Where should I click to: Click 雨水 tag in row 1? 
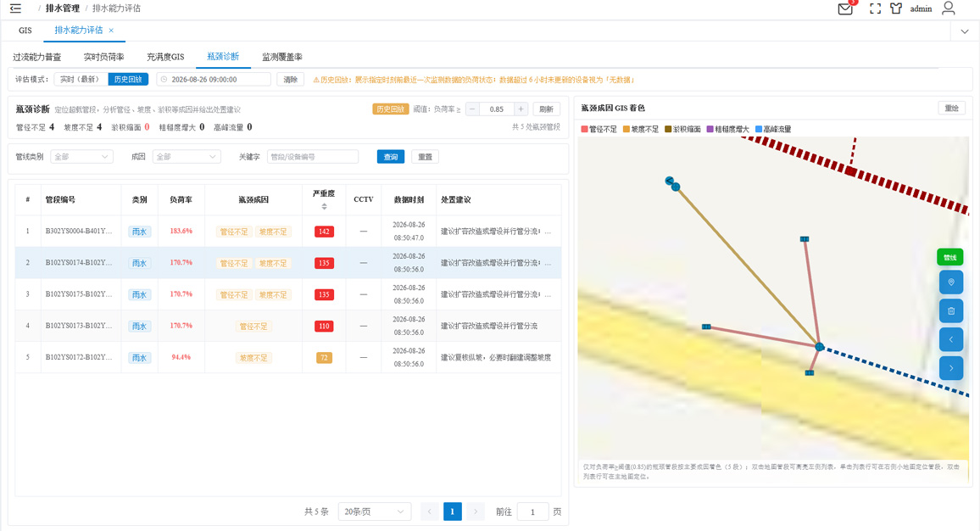pos(139,232)
